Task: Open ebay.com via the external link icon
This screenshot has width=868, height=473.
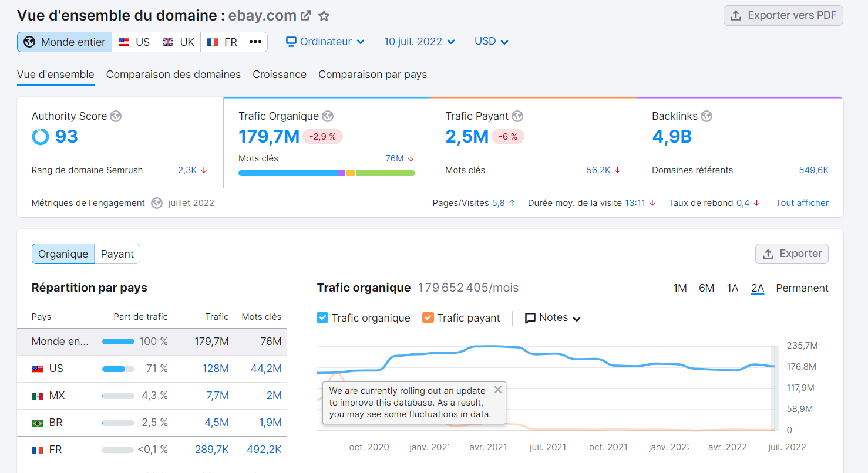Action: [x=305, y=15]
